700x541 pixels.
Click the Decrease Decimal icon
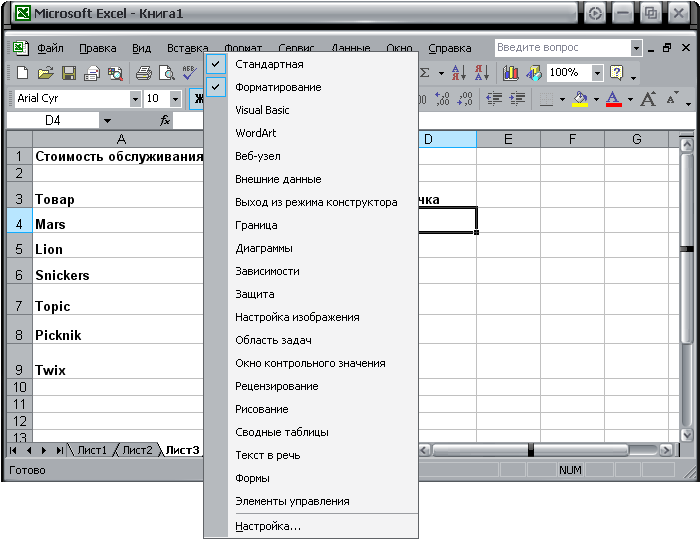click(465, 99)
